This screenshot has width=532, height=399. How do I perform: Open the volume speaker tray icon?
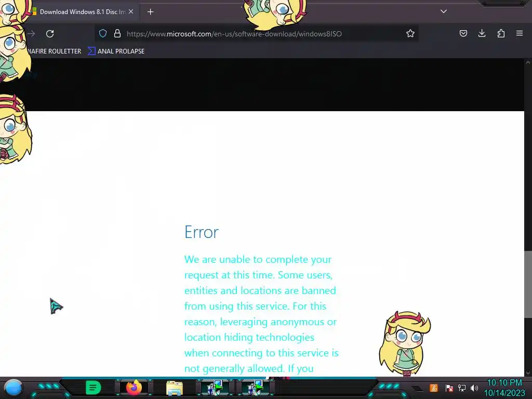(474, 388)
